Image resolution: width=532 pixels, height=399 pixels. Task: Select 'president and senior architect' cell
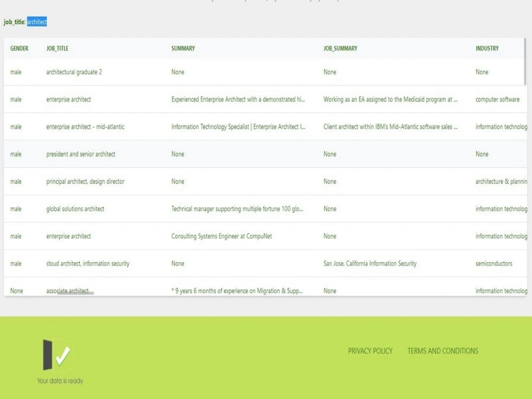[x=81, y=154]
